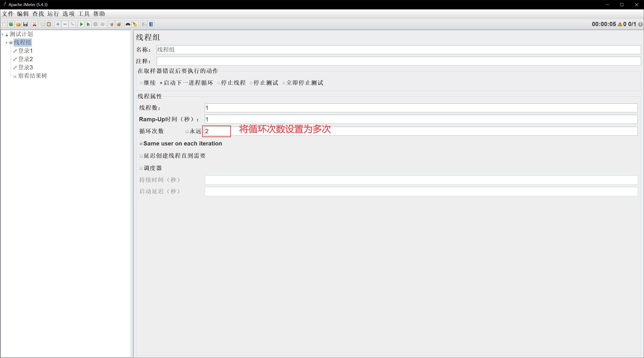Open the 选项 menu
Image resolution: width=644 pixels, height=358 pixels.
click(x=68, y=14)
